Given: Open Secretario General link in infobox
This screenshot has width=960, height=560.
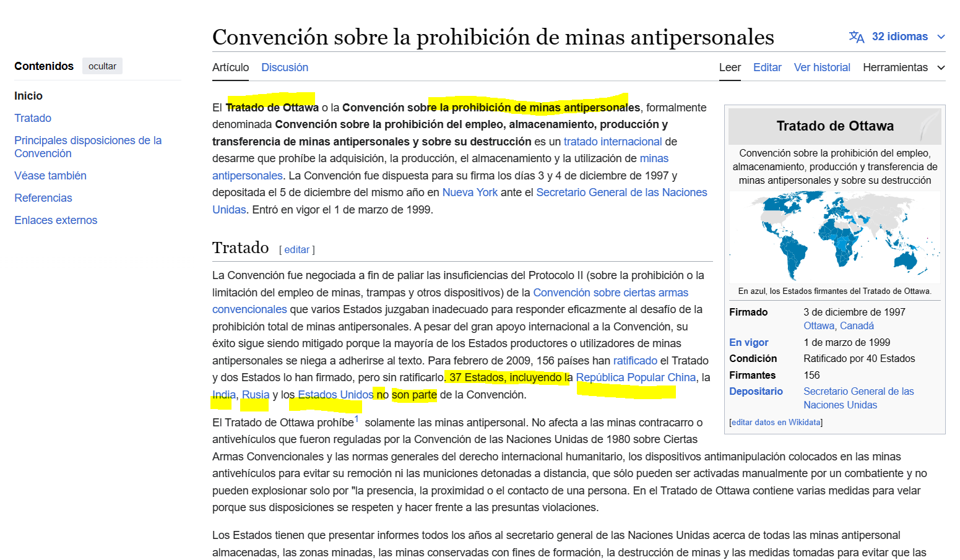Looking at the screenshot, I should pyautogui.click(x=858, y=398).
